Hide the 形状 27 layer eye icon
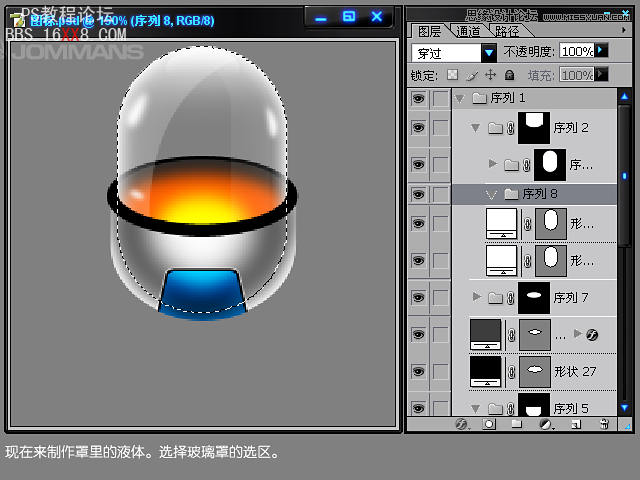The image size is (640, 480). (x=418, y=372)
